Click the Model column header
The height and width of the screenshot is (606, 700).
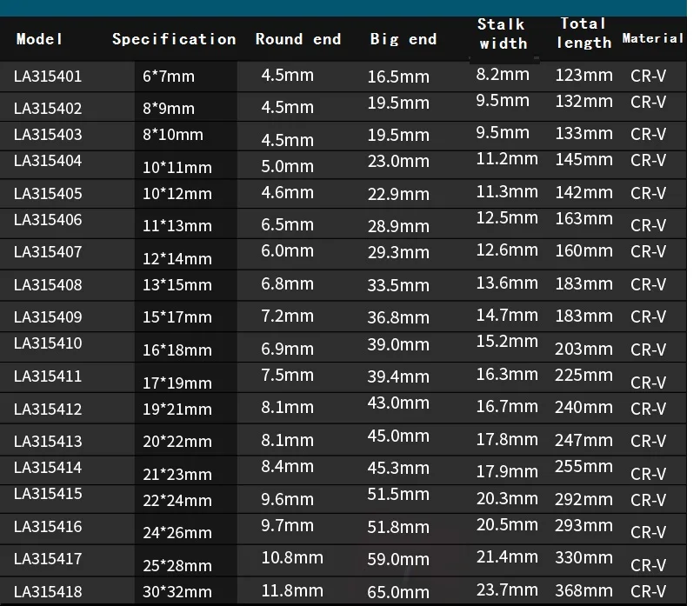(39, 39)
